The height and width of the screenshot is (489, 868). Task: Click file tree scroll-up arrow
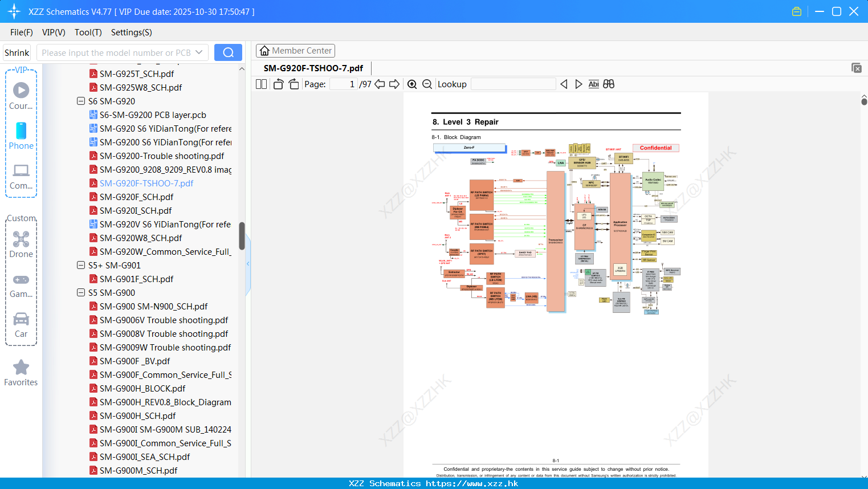pyautogui.click(x=242, y=69)
